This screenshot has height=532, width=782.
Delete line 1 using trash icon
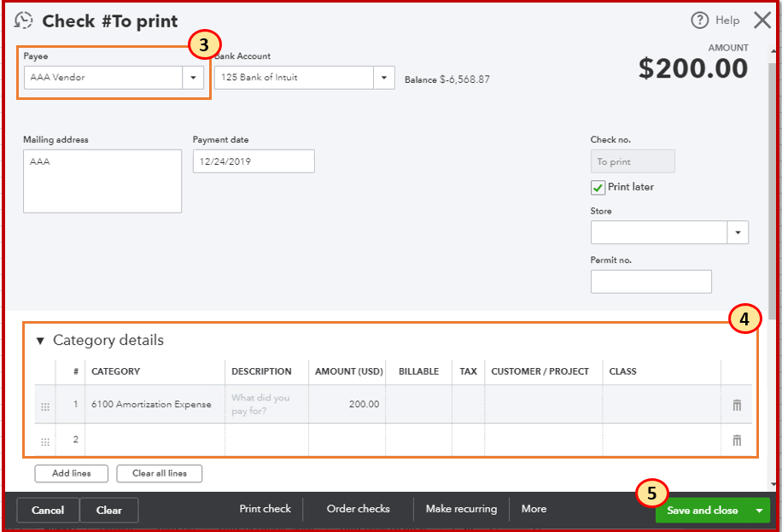[737, 405]
